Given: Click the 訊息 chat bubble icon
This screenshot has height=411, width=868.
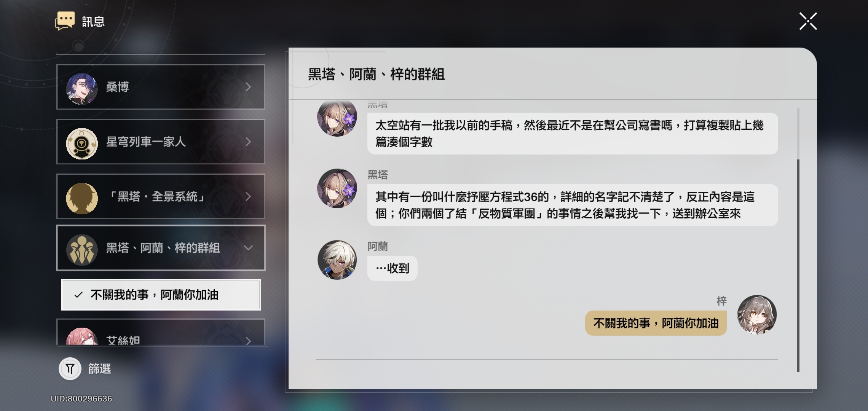Looking at the screenshot, I should (x=65, y=21).
